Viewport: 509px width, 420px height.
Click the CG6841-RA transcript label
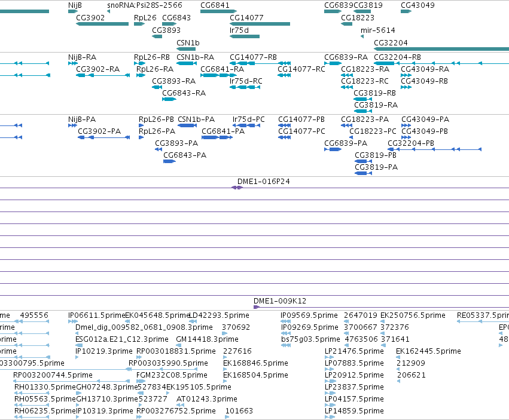point(222,69)
